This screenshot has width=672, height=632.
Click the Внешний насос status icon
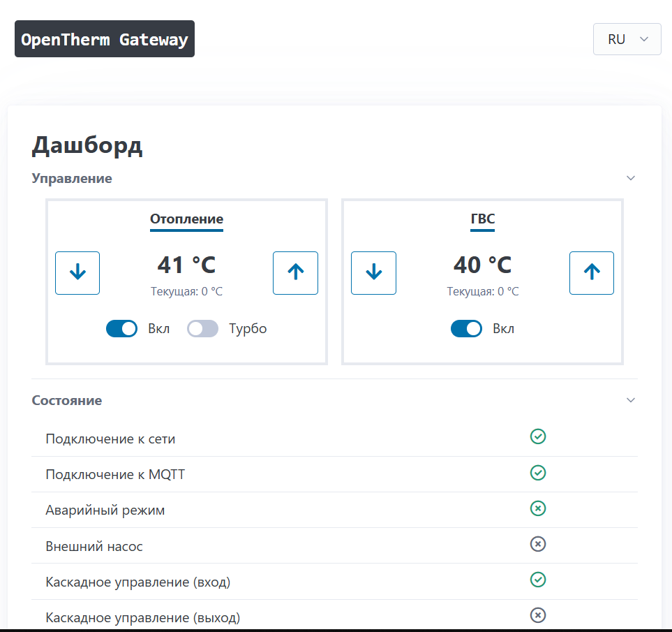(x=537, y=544)
